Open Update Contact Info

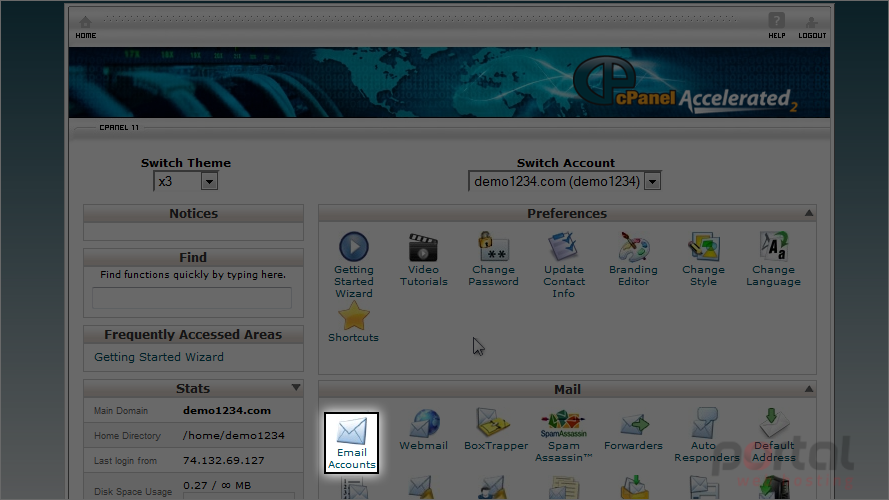564,264
